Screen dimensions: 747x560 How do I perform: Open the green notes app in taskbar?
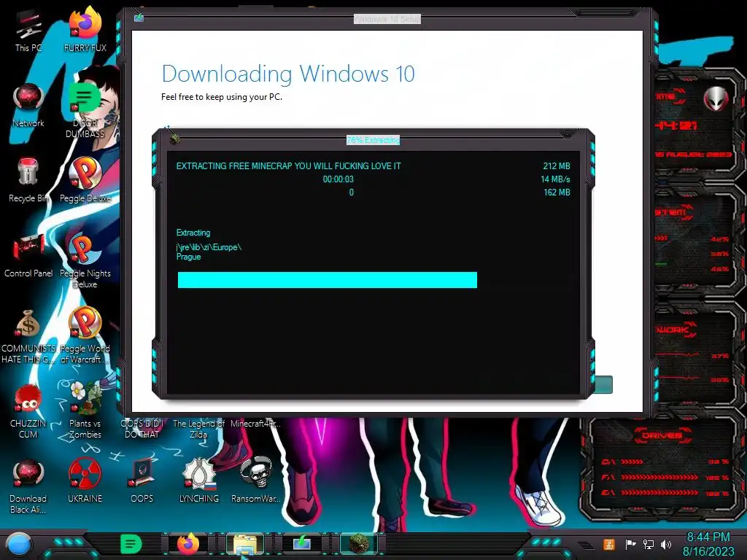(x=131, y=544)
